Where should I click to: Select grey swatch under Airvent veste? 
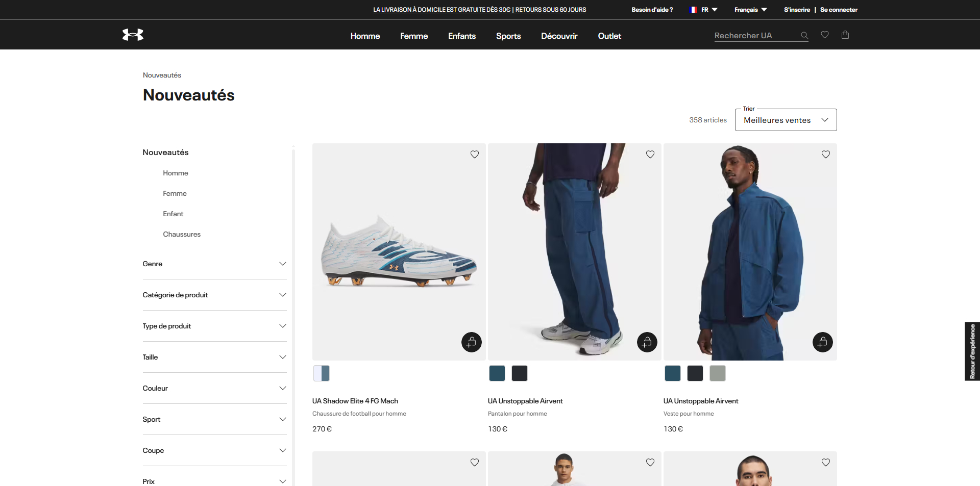[718, 373]
